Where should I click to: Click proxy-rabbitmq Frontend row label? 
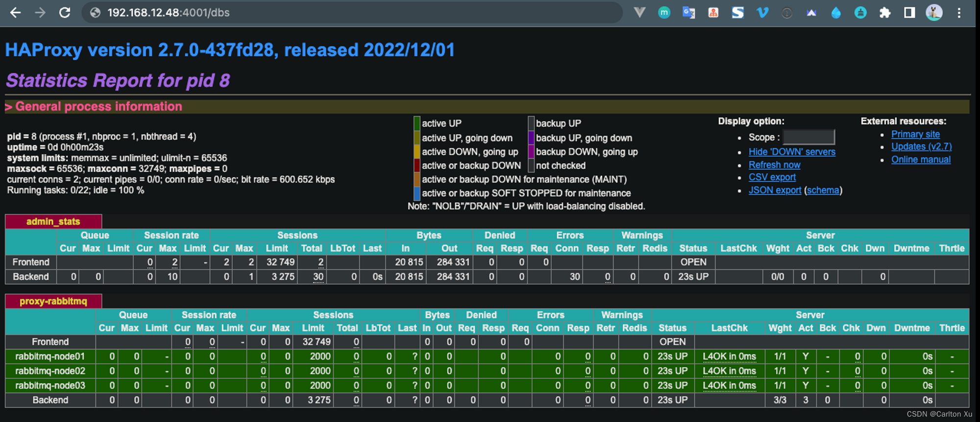click(50, 342)
